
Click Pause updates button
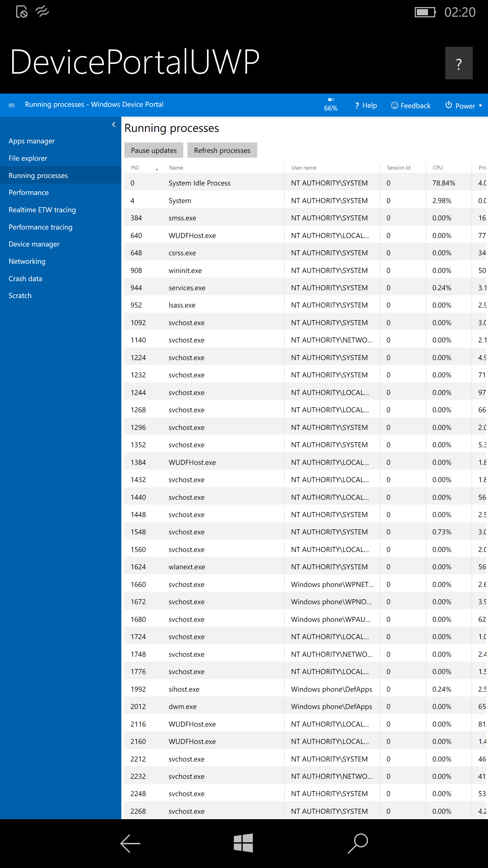(x=154, y=150)
